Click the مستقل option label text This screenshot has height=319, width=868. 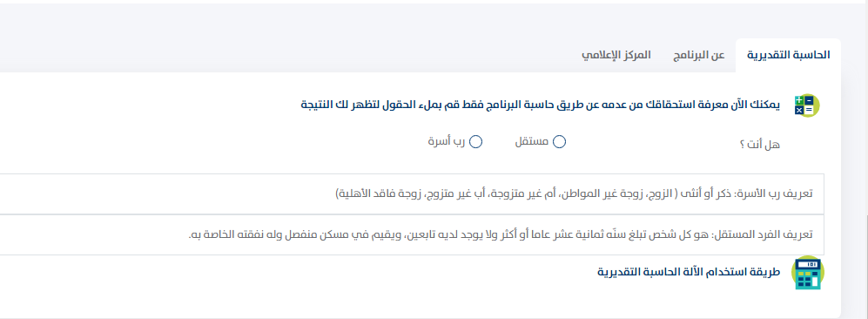(532, 142)
